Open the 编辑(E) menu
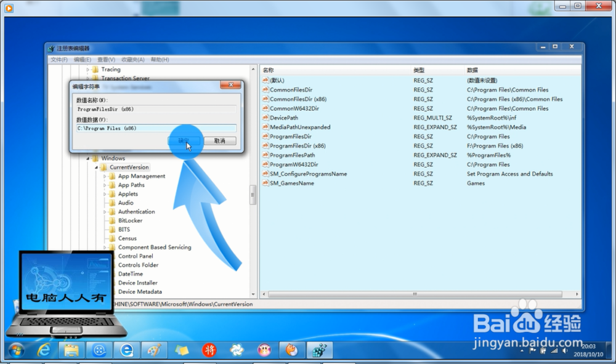This screenshot has height=364, width=616. point(82,60)
